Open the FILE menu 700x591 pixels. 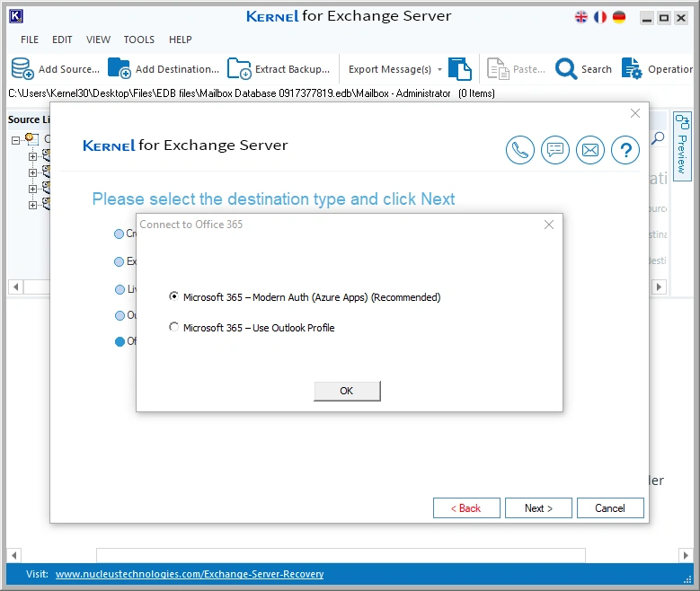point(30,40)
